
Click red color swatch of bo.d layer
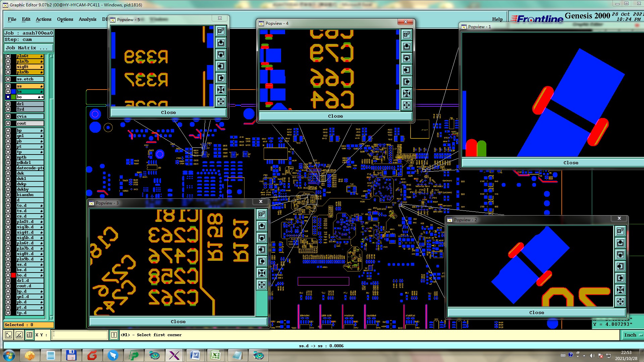[x=14, y=275]
